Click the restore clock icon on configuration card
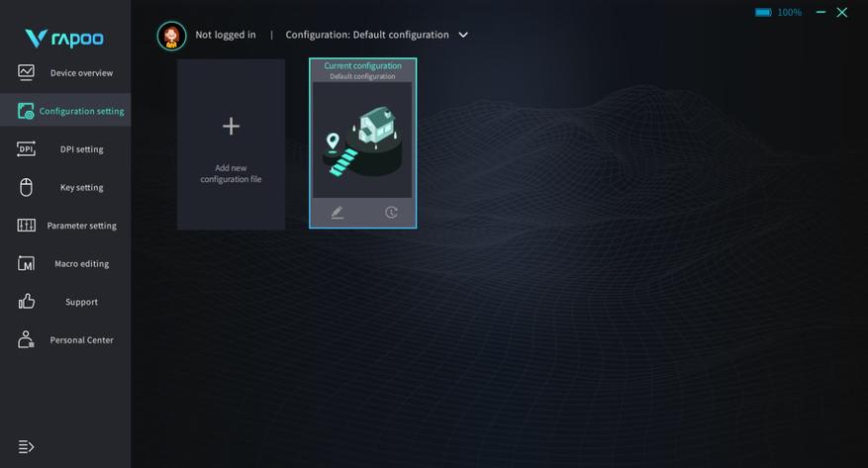Viewport: 868px width, 468px height. coord(391,213)
